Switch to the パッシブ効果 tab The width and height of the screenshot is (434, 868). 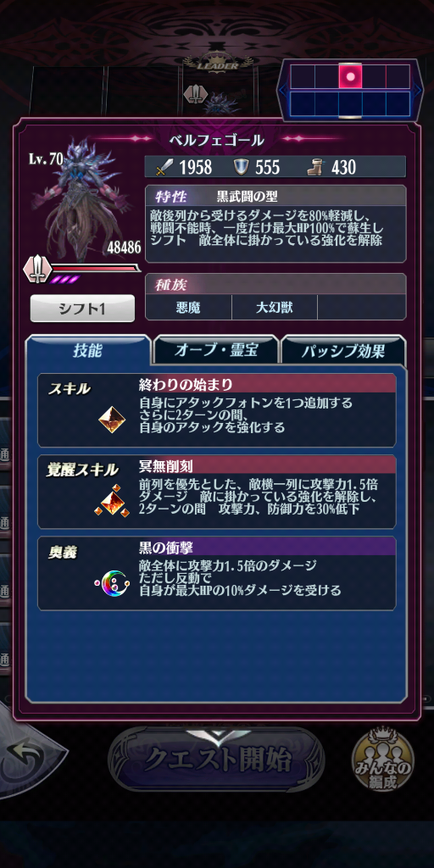(x=343, y=350)
